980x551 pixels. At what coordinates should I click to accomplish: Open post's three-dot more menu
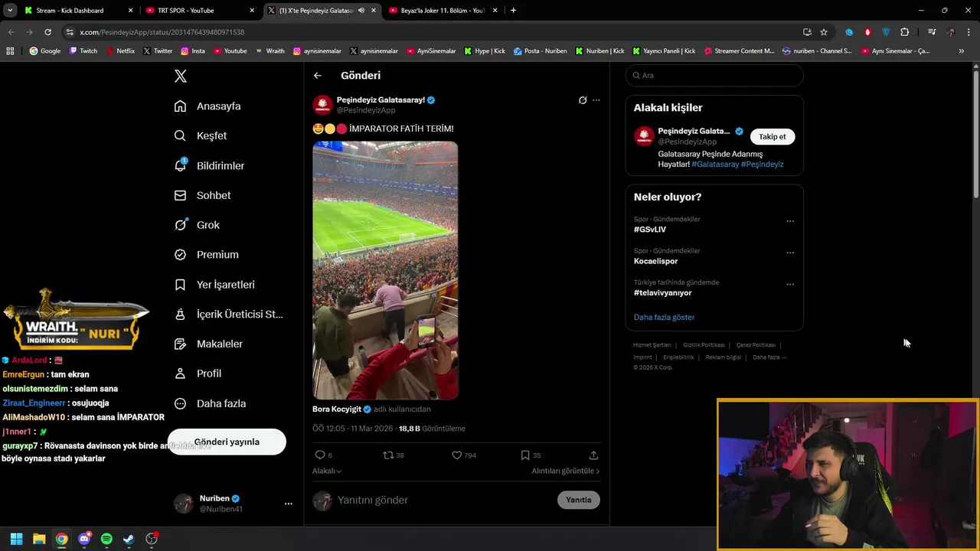pos(596,100)
